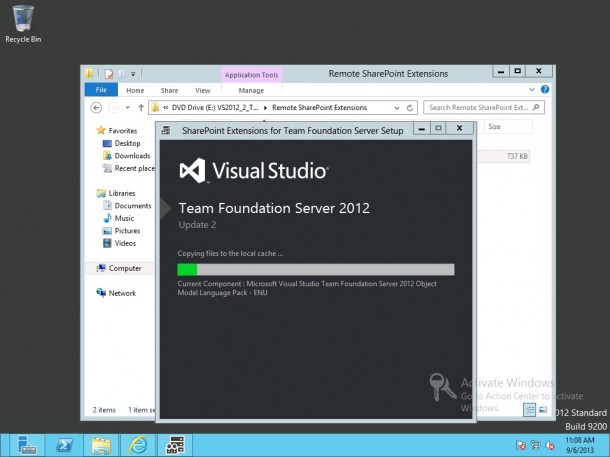610x457 pixels.
Task: Expand the Explorer ribbon chevron
Action: pos(532,90)
